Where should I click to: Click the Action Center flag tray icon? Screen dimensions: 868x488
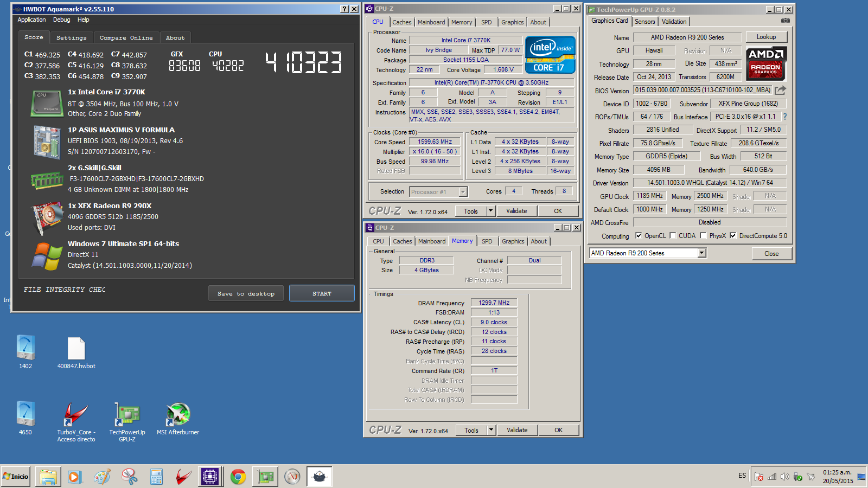click(759, 477)
